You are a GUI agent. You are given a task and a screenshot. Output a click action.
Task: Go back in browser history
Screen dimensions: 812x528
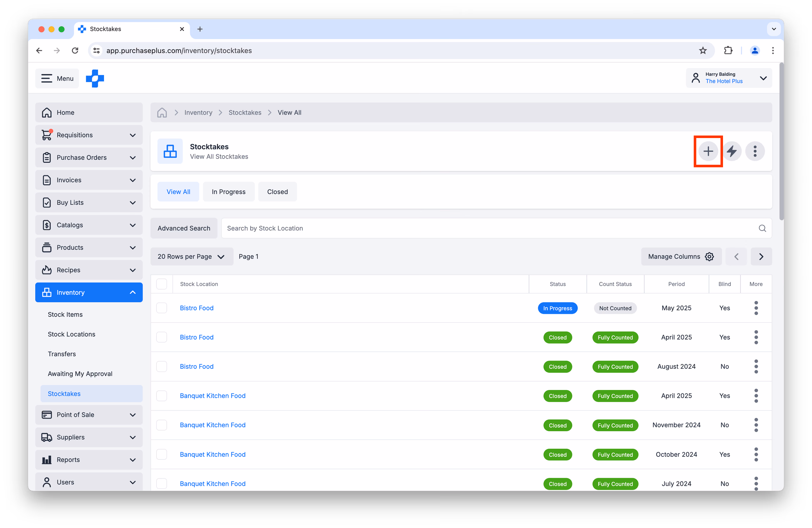click(x=39, y=51)
